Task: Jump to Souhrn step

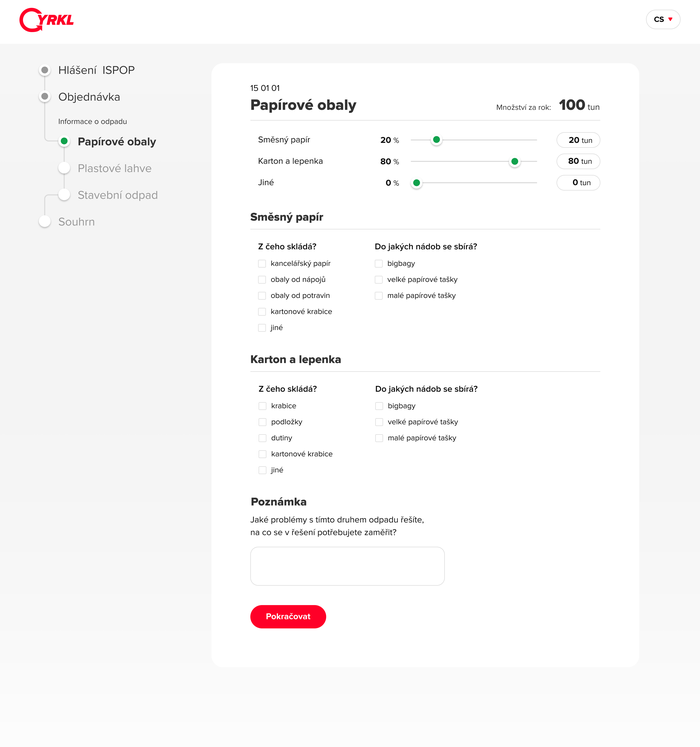Action: pos(76,222)
